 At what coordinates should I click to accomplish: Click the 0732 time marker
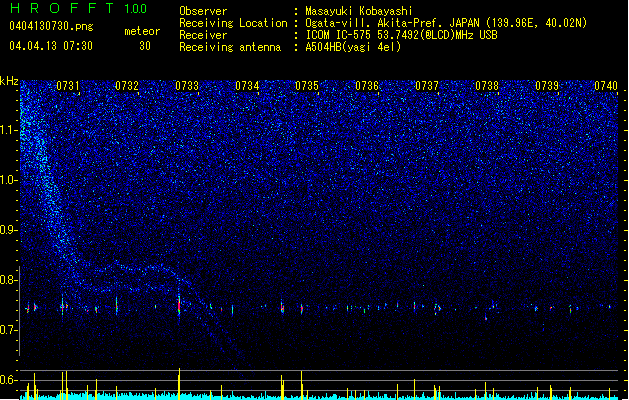coord(127,86)
